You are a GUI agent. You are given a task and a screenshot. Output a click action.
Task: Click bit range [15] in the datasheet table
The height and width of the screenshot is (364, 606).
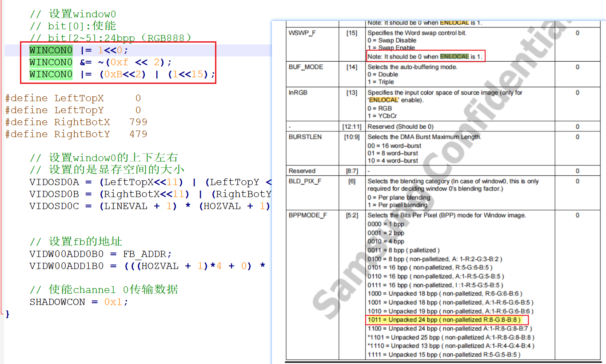click(x=351, y=33)
